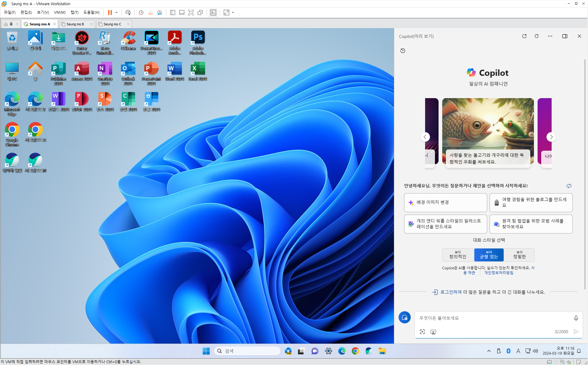The height and width of the screenshot is (365, 588).
Task: Select the 정밀한 conversation style
Action: pyautogui.click(x=519, y=255)
